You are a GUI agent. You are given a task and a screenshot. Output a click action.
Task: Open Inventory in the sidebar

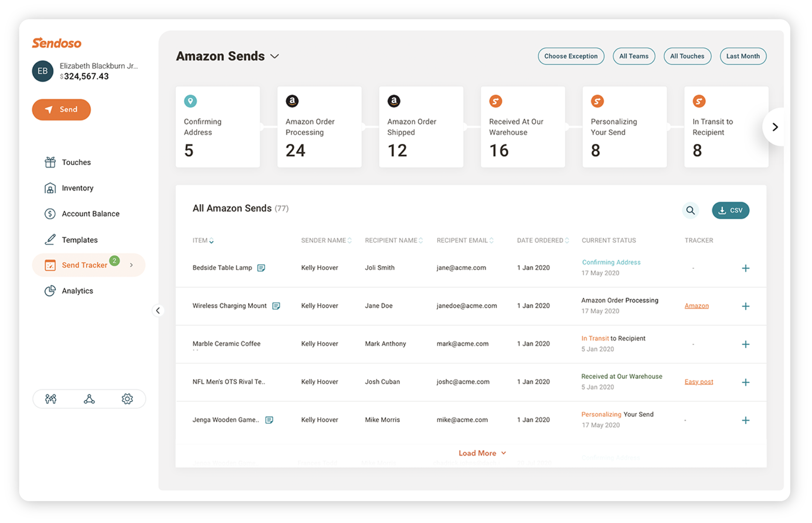coord(69,188)
